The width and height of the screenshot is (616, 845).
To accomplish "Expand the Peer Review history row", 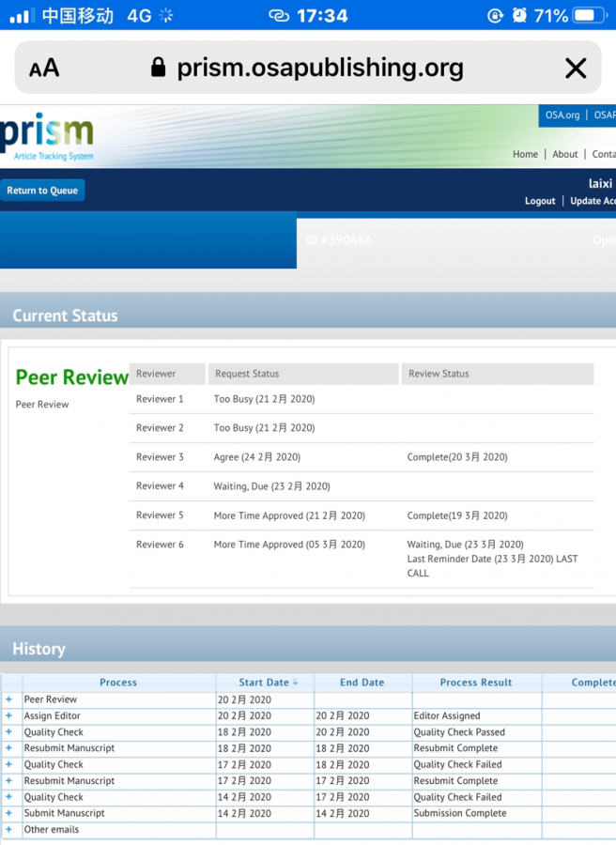I will (x=9, y=699).
